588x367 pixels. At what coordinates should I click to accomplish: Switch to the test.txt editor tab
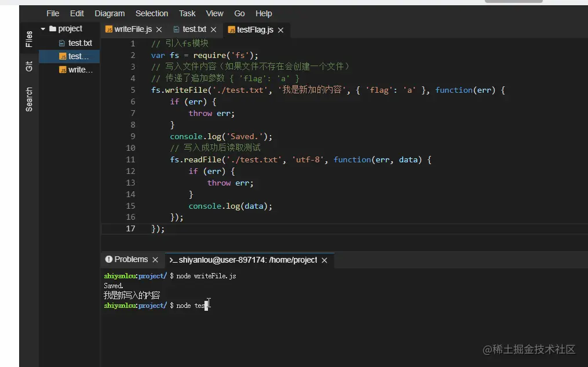coord(194,29)
